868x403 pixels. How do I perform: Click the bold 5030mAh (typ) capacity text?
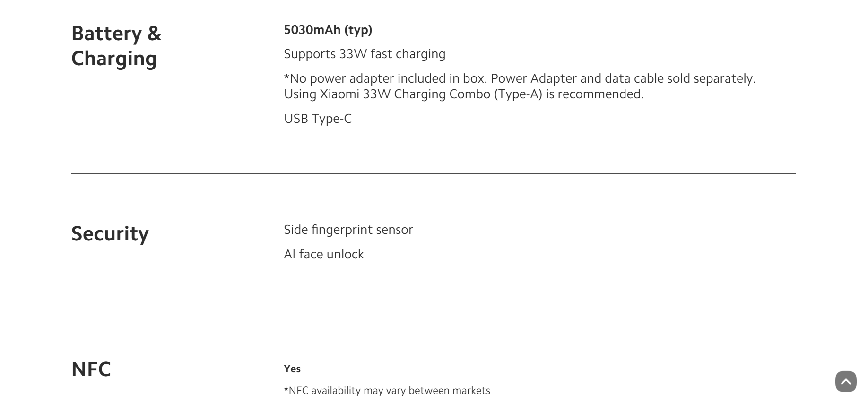[328, 30]
